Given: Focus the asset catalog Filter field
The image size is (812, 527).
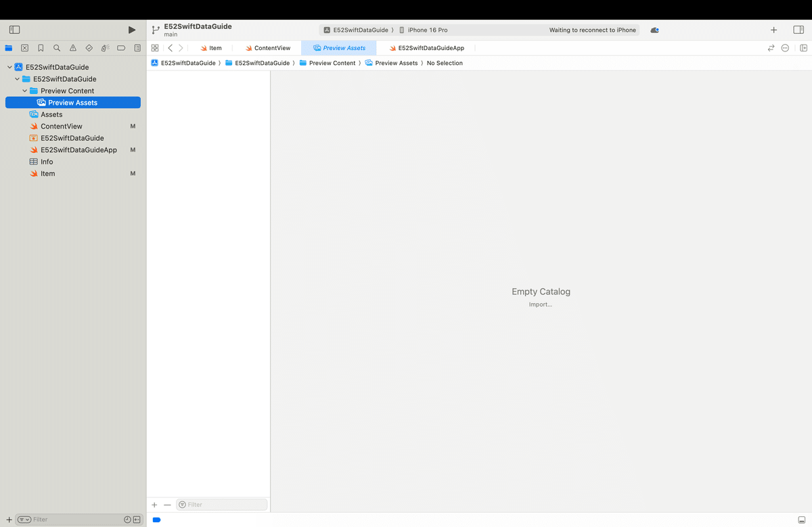Looking at the screenshot, I should tap(222, 505).
